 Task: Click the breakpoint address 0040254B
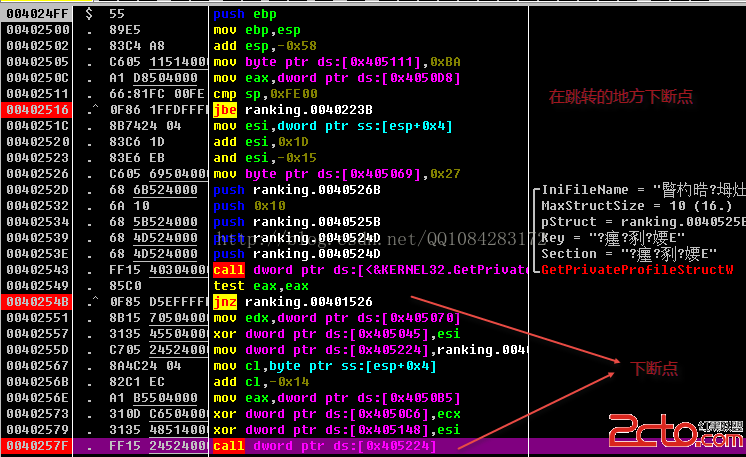tap(37, 300)
